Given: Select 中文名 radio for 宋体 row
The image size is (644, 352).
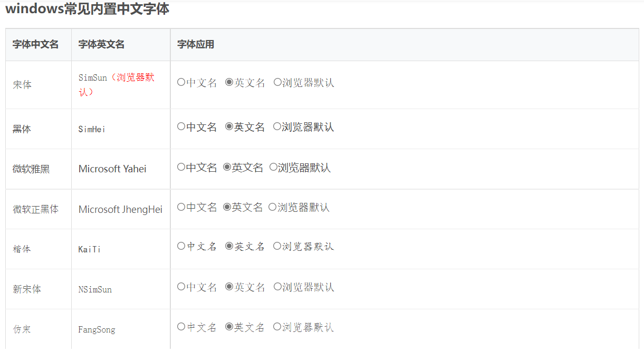Looking at the screenshot, I should [x=181, y=82].
